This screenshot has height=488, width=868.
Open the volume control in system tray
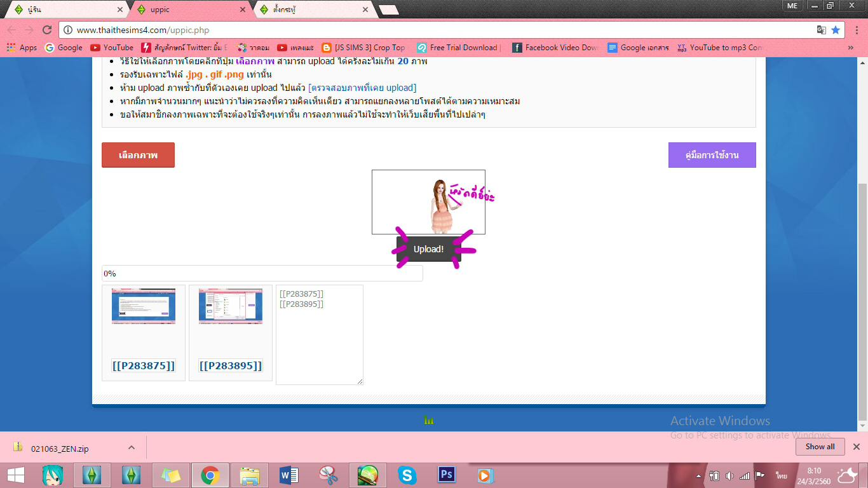pyautogui.click(x=729, y=475)
